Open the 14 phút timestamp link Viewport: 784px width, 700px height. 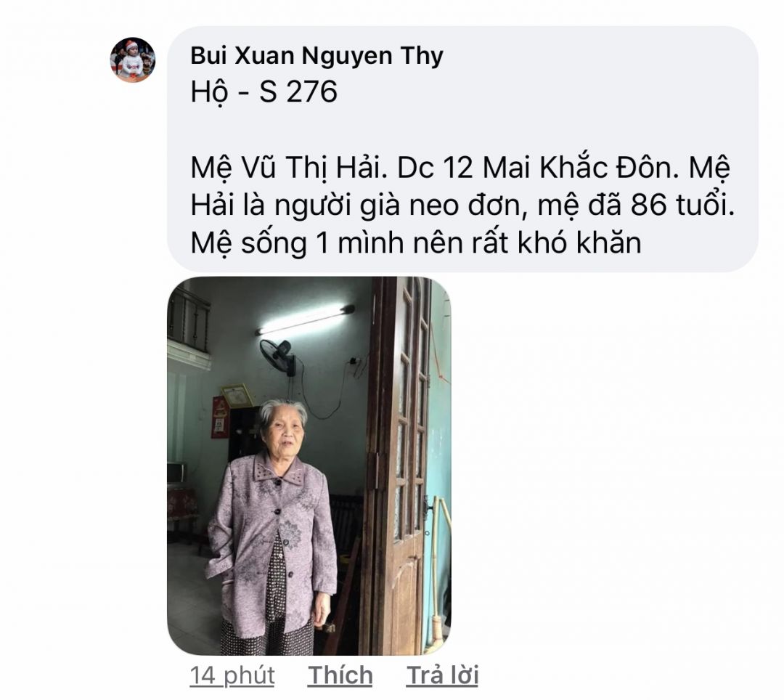coord(232,675)
